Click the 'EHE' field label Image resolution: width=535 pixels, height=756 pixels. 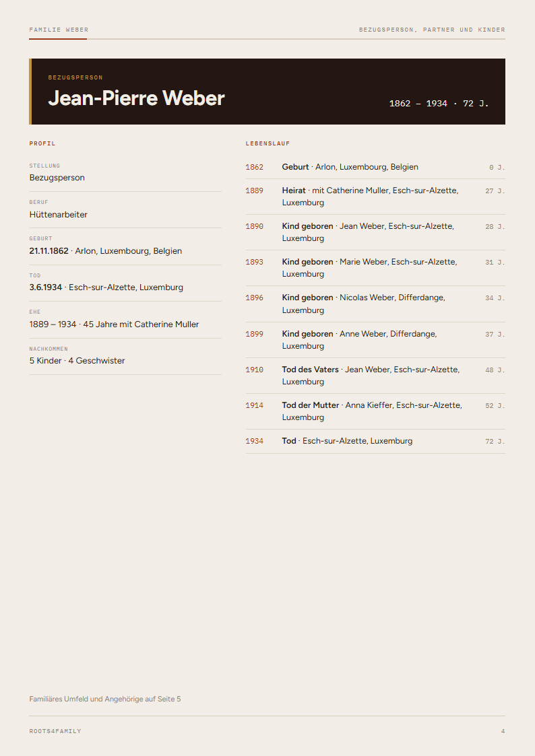point(35,312)
